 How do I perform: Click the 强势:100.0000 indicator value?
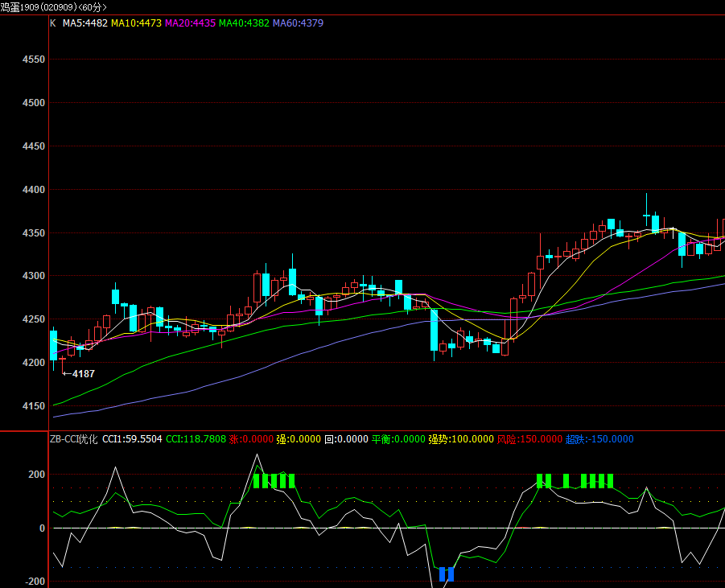461,439
